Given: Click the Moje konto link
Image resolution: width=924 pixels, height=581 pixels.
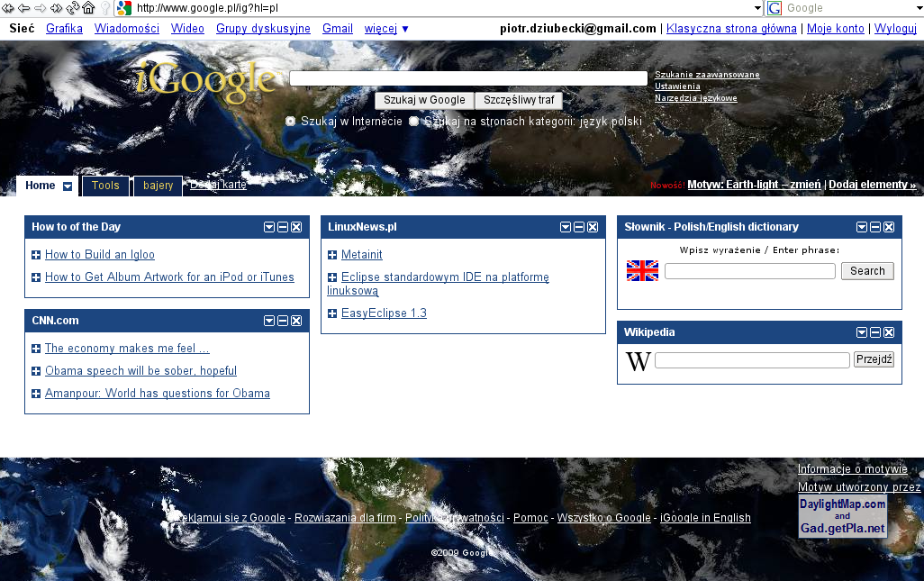Looking at the screenshot, I should (835, 28).
